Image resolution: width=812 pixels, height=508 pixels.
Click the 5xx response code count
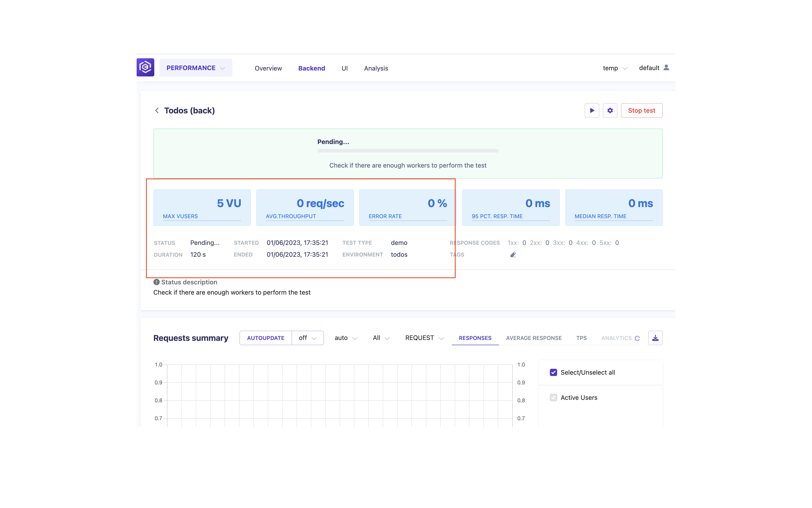(x=617, y=243)
